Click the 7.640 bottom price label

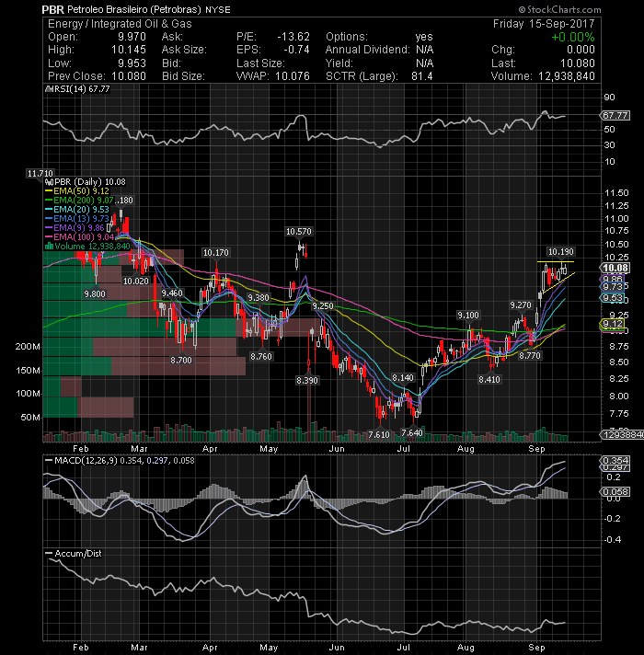click(412, 432)
